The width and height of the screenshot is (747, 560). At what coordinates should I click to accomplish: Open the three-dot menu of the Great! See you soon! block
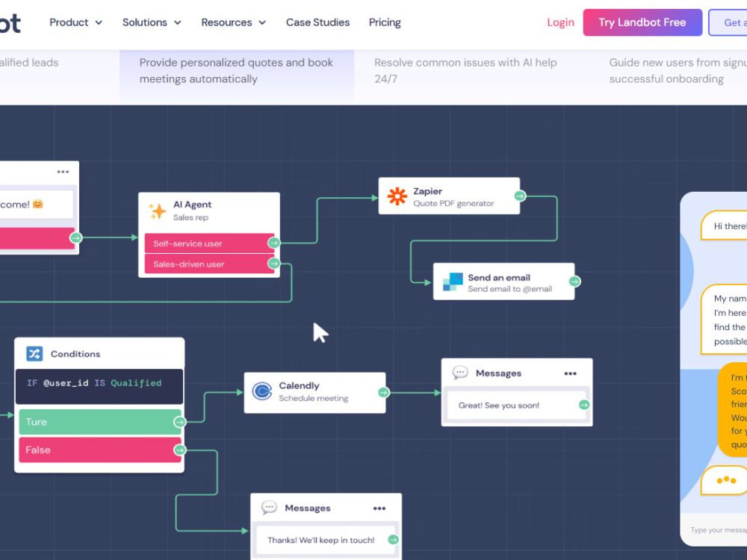coord(570,373)
